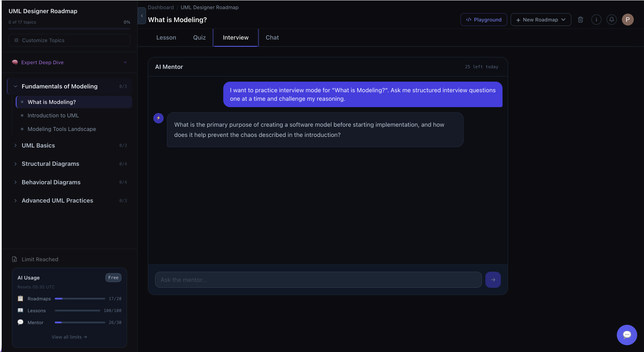The width and height of the screenshot is (644, 352).
Task: Go to Dashboard breadcrumb
Action: coord(161,7)
